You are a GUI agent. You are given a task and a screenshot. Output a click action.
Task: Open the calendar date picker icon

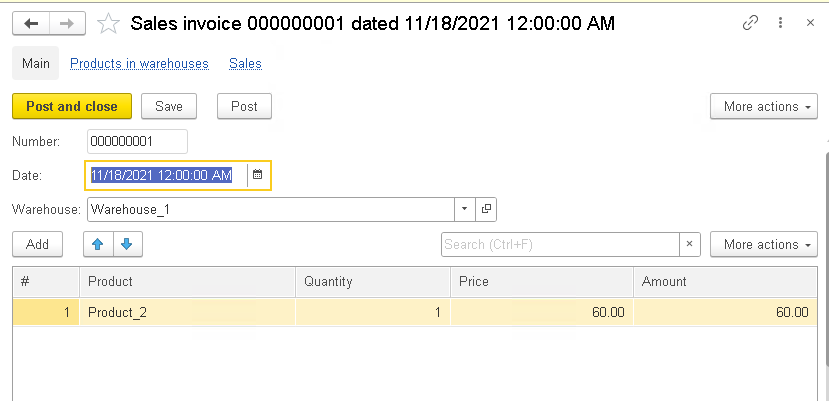point(257,175)
